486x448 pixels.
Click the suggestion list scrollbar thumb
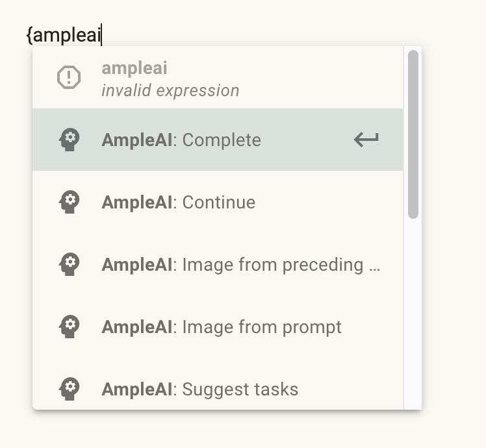(x=413, y=134)
